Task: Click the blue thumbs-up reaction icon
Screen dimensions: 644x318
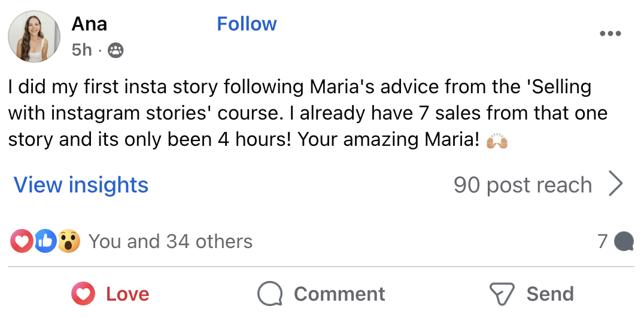Action: point(45,241)
